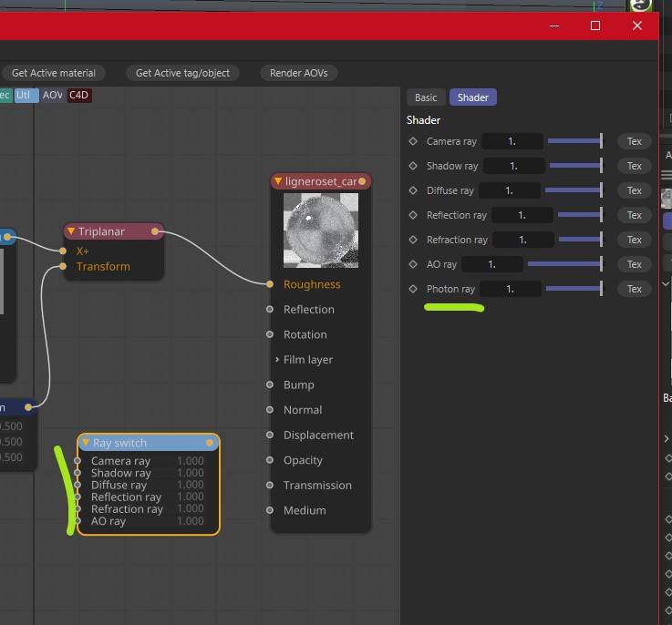Toggle keyframe diamond for Refraction ray
This screenshot has height=625, width=672.
point(413,240)
